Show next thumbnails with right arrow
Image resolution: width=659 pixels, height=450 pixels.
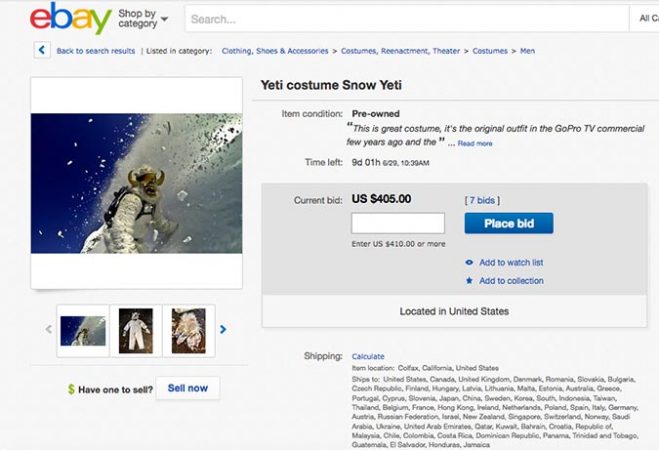223,329
